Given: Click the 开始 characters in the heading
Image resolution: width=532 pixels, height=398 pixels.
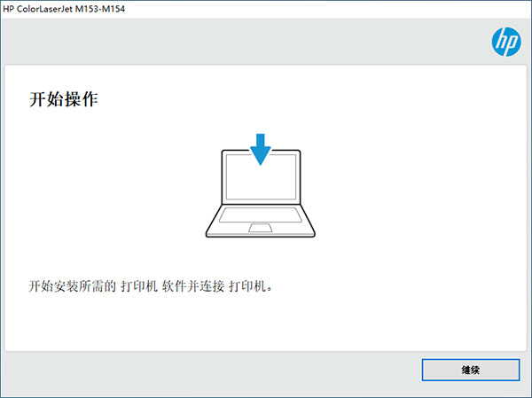Looking at the screenshot, I should pos(46,99).
